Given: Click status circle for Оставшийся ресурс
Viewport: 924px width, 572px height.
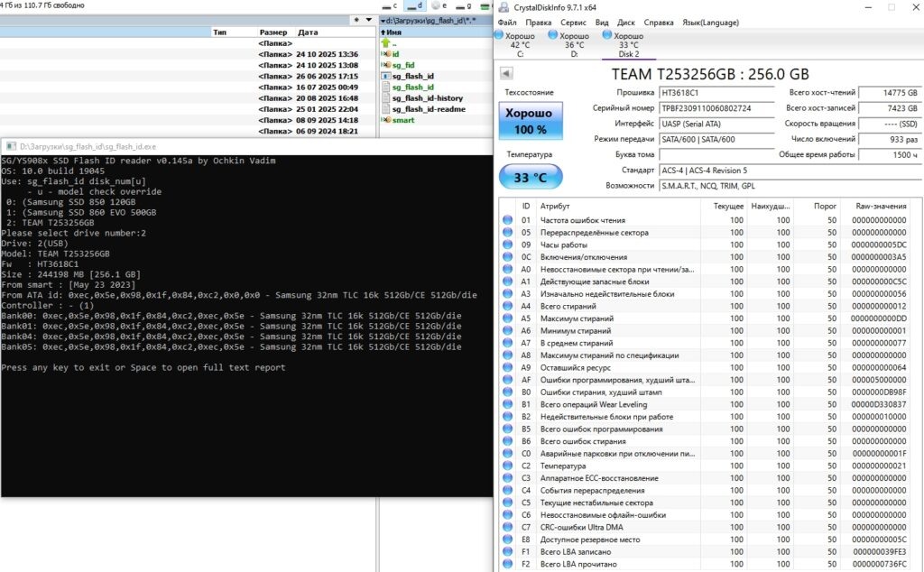Looking at the screenshot, I should click(507, 367).
